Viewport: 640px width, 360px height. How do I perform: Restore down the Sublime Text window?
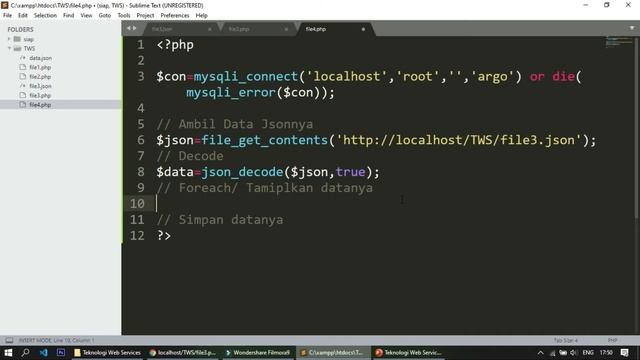click(x=607, y=5)
